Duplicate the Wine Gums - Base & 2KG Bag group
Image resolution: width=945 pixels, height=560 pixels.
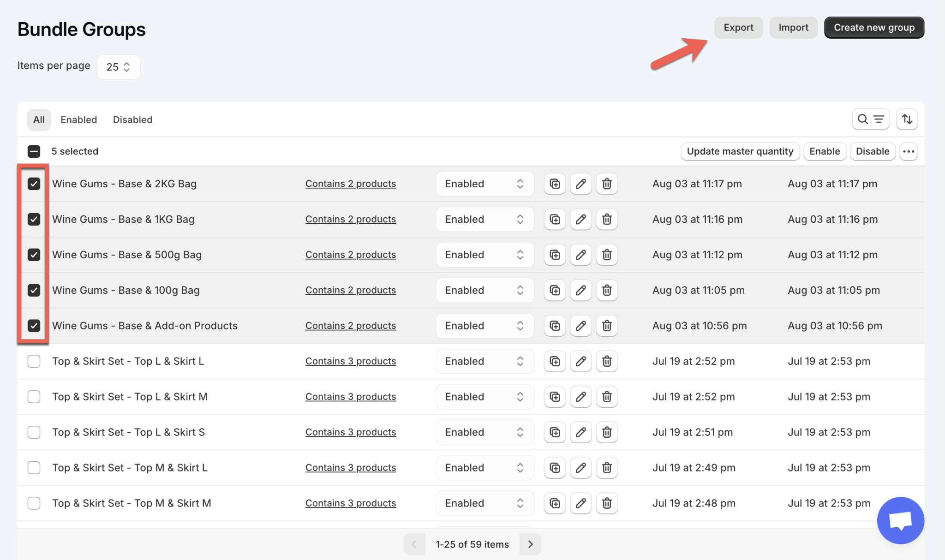pyautogui.click(x=554, y=184)
